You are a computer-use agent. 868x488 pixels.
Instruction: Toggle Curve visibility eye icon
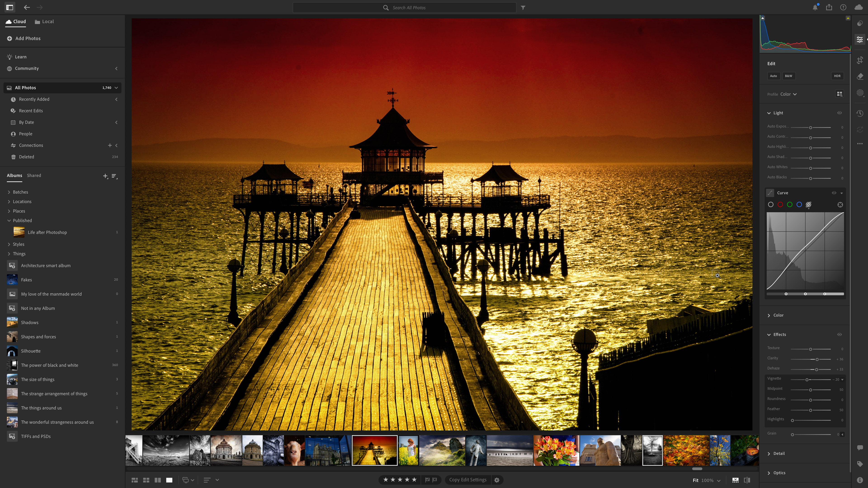[834, 193]
